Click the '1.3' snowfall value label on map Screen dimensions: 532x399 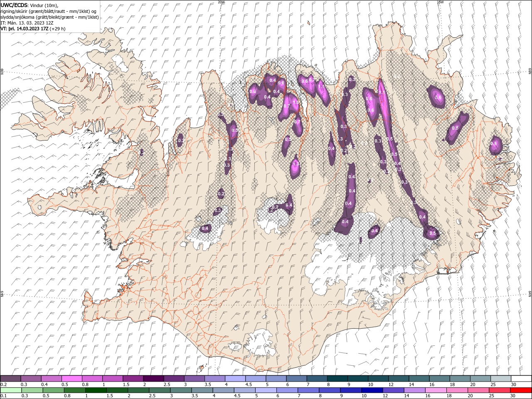296,165
